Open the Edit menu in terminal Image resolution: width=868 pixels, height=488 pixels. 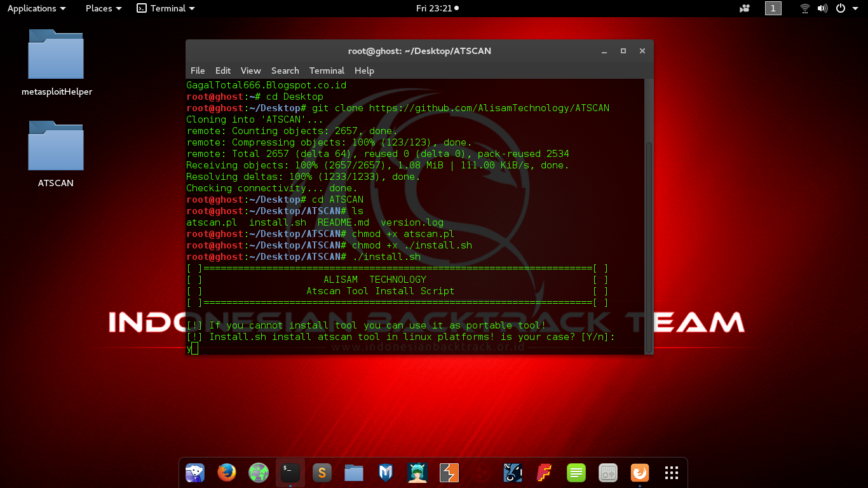pyautogui.click(x=223, y=71)
